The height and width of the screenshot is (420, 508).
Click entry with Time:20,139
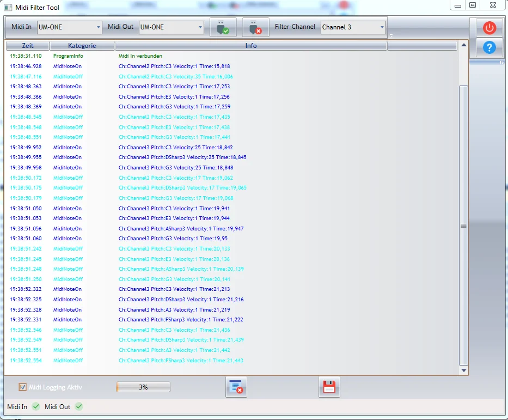coord(231,269)
